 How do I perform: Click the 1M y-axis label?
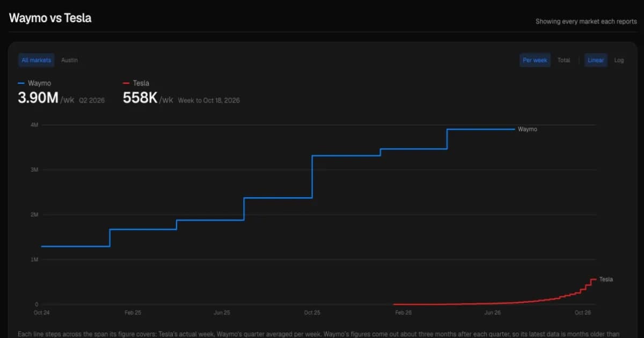click(34, 259)
